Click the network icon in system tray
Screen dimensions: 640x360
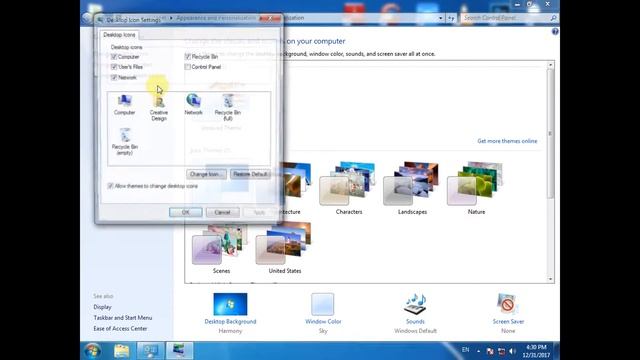(x=501, y=351)
